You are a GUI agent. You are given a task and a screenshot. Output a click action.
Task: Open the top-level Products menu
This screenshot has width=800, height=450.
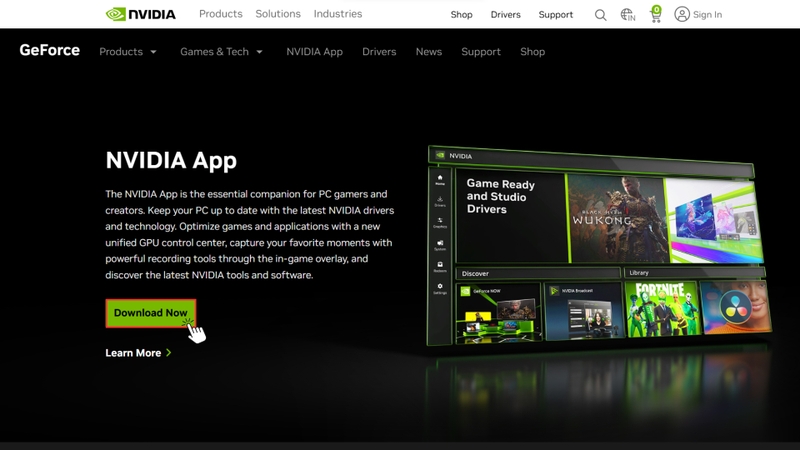click(220, 14)
